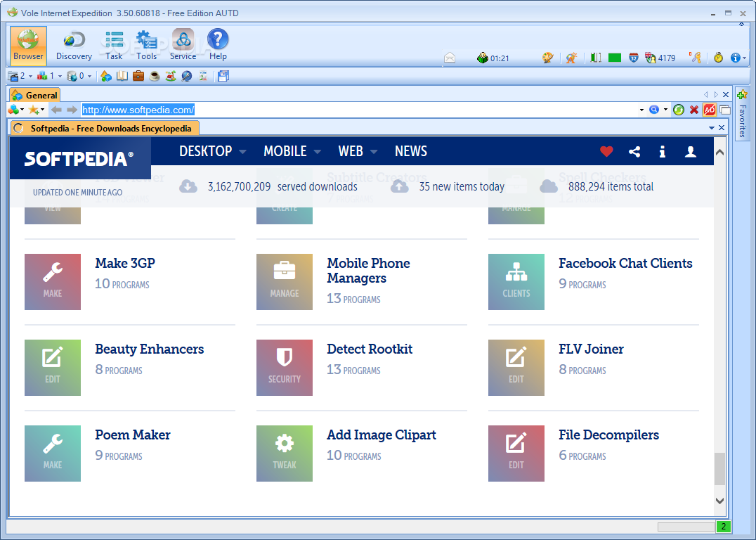
Task: Click the colored shapes toolbar icon
Action: [106, 76]
